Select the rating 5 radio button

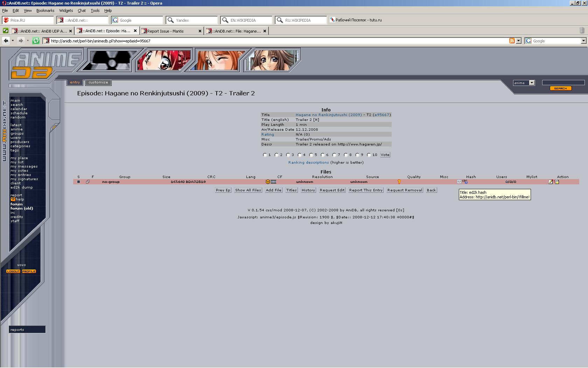click(x=311, y=155)
